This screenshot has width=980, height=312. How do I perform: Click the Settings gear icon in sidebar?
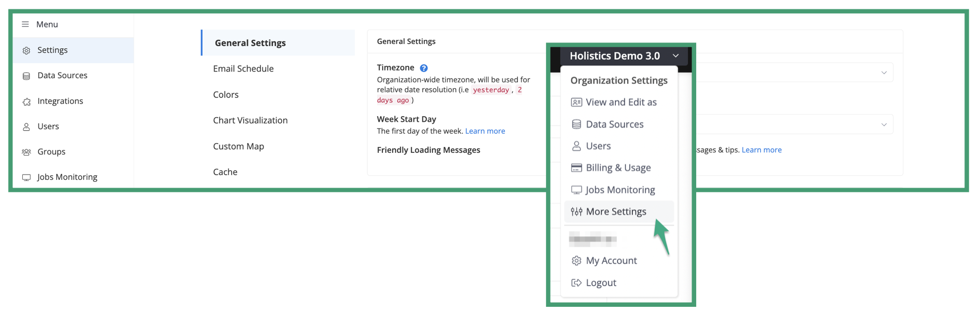tap(26, 50)
